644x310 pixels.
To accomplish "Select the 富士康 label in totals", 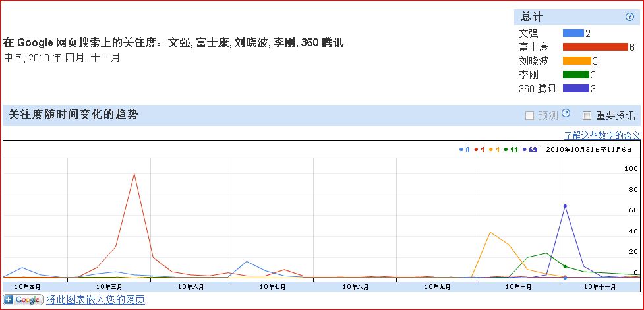I will [x=533, y=47].
